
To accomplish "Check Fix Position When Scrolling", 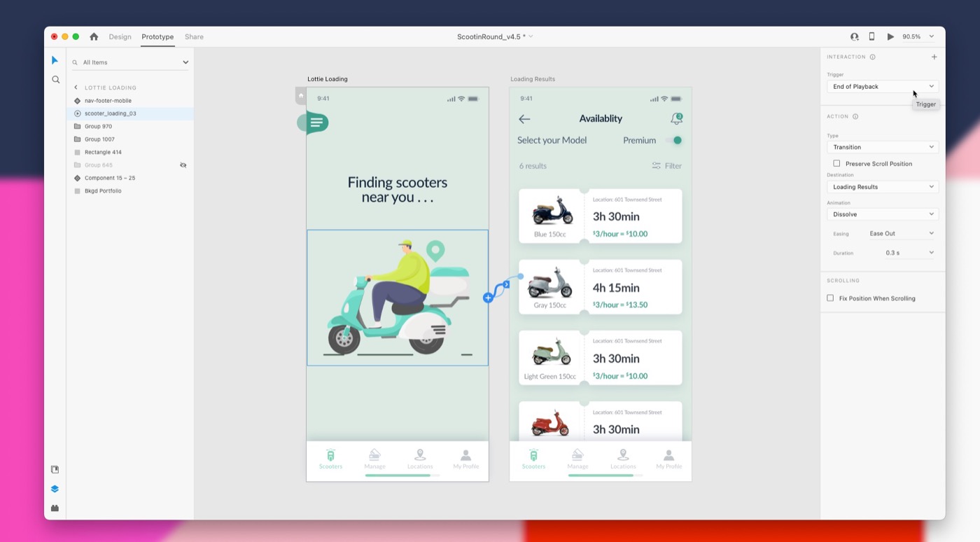I will (830, 298).
